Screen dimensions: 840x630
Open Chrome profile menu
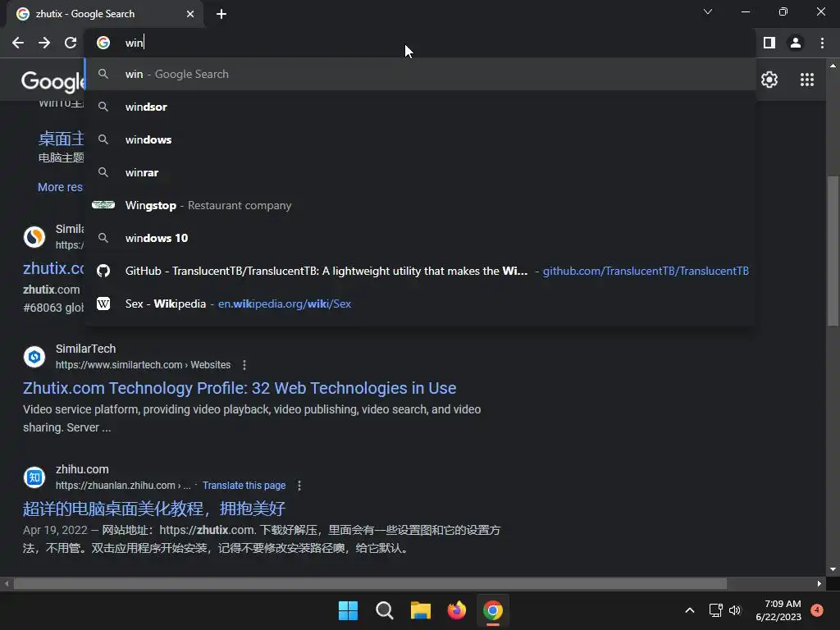pyautogui.click(x=796, y=43)
